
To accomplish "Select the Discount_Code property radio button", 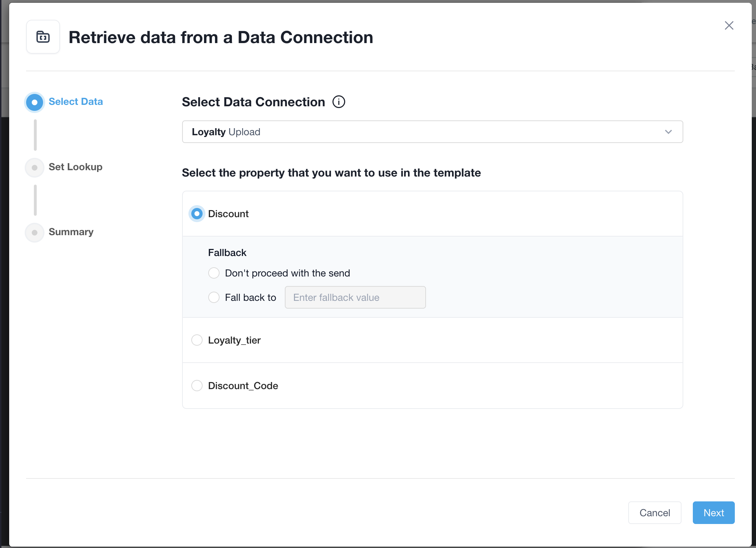I will (x=197, y=386).
